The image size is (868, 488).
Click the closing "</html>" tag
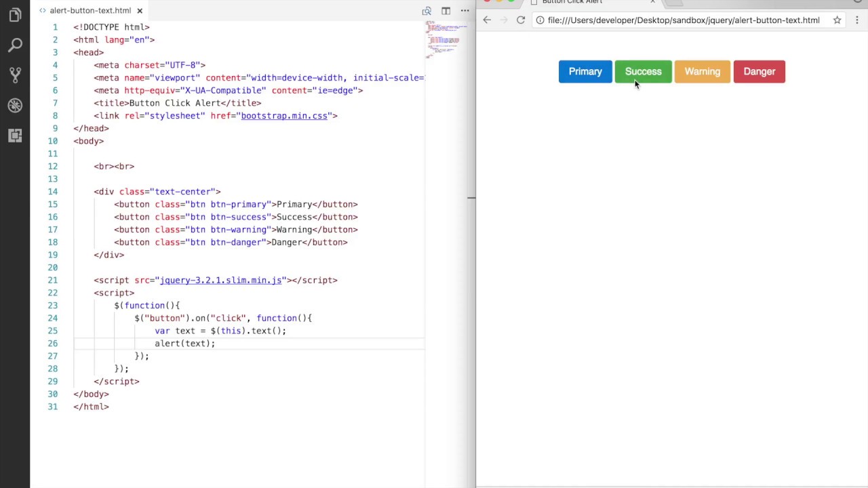[x=91, y=407]
